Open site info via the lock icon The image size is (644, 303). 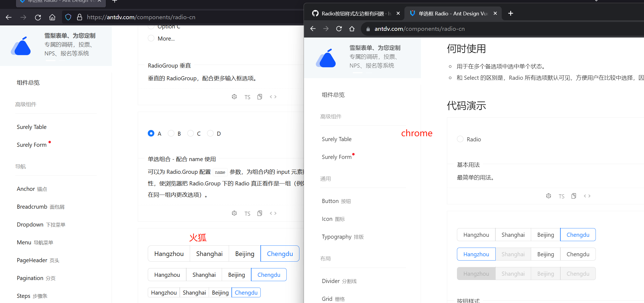(79, 17)
